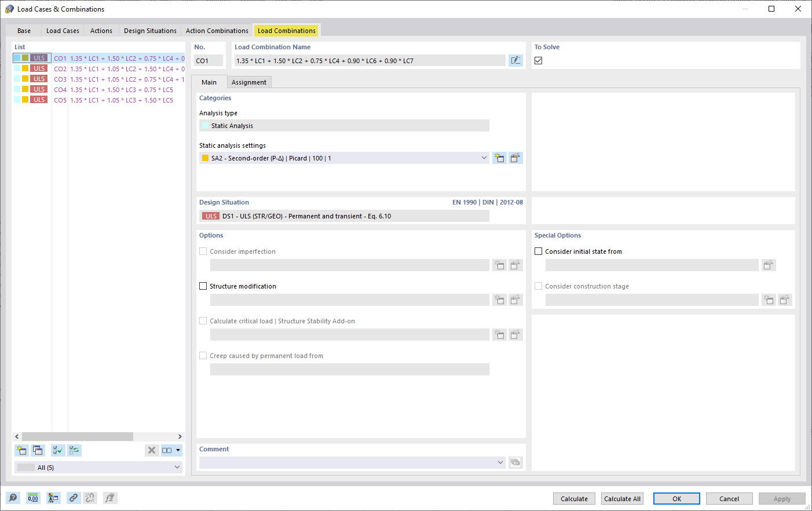Create new static analysis settings

coord(499,158)
